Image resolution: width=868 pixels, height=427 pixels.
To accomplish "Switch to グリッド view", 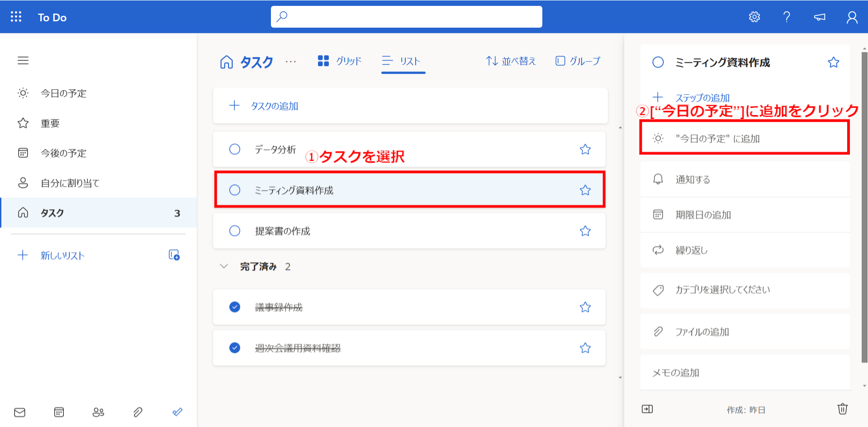I will click(x=339, y=61).
